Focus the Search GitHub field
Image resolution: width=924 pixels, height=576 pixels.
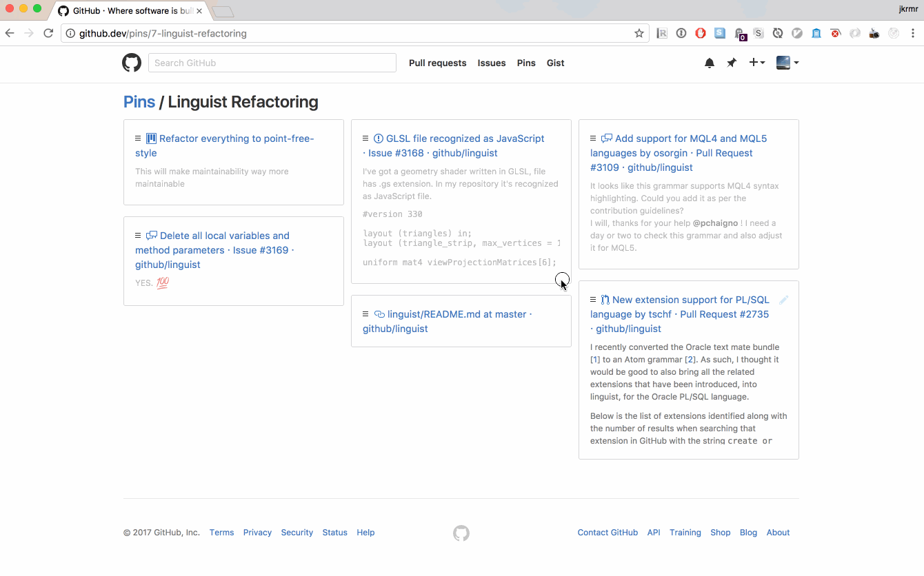coord(272,63)
